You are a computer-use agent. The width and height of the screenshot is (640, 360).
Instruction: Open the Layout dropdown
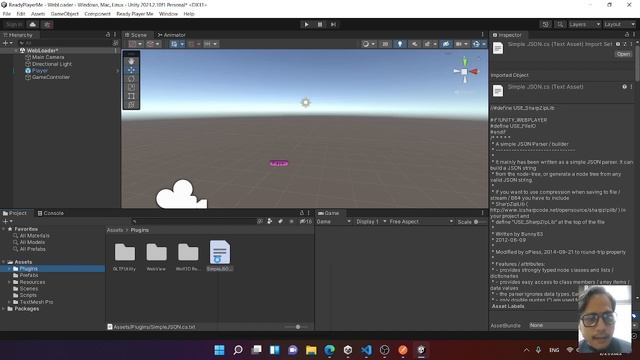point(619,24)
